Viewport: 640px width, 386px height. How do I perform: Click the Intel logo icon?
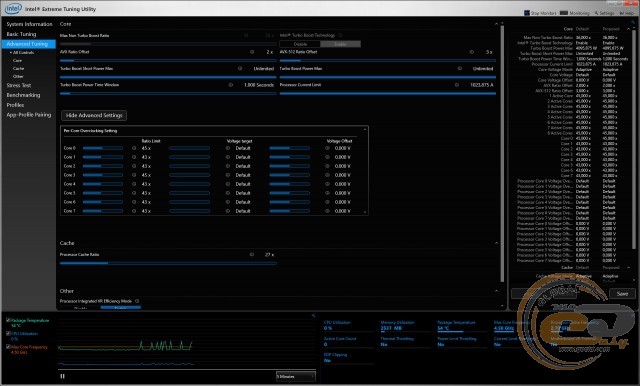[13, 8]
